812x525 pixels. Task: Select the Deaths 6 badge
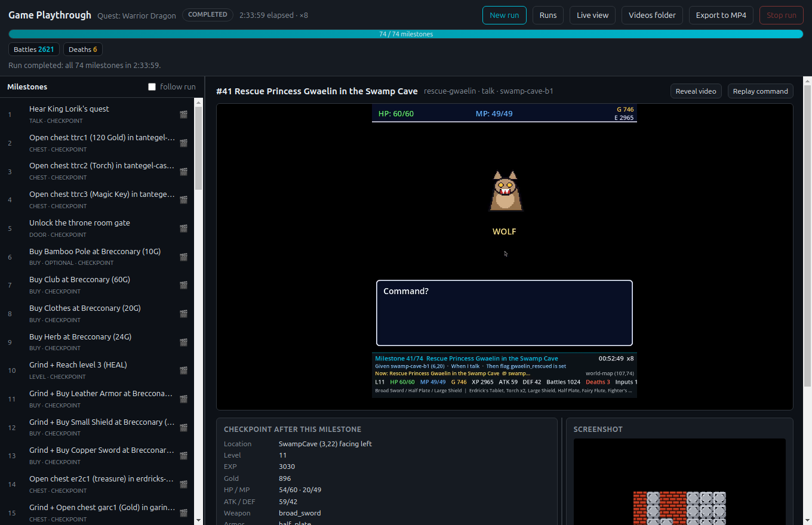tap(83, 50)
